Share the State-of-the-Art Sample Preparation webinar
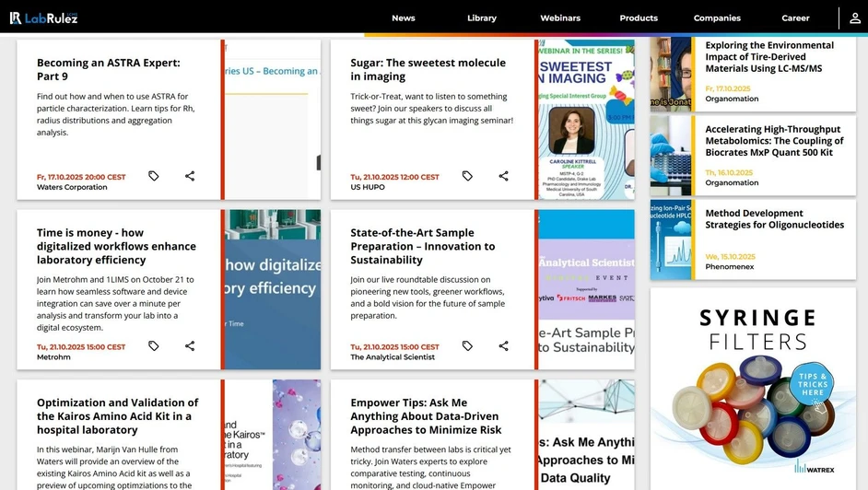 (x=503, y=345)
